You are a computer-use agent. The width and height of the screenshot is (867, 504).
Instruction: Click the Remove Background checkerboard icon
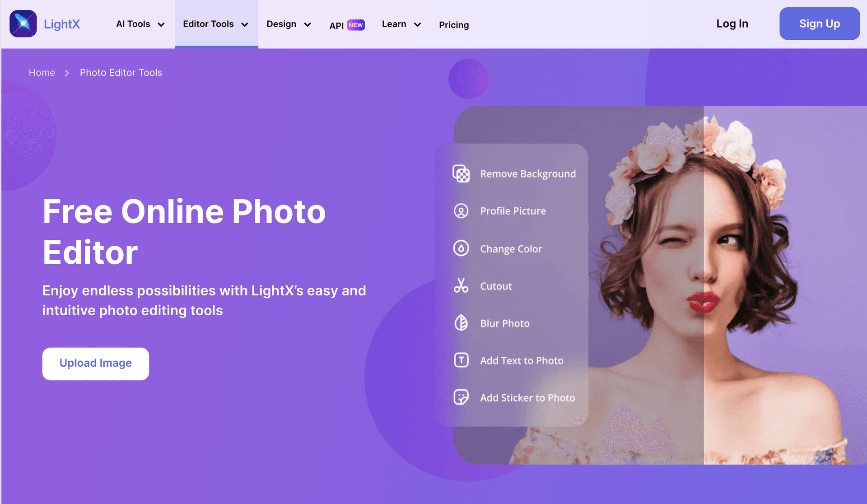point(461,174)
